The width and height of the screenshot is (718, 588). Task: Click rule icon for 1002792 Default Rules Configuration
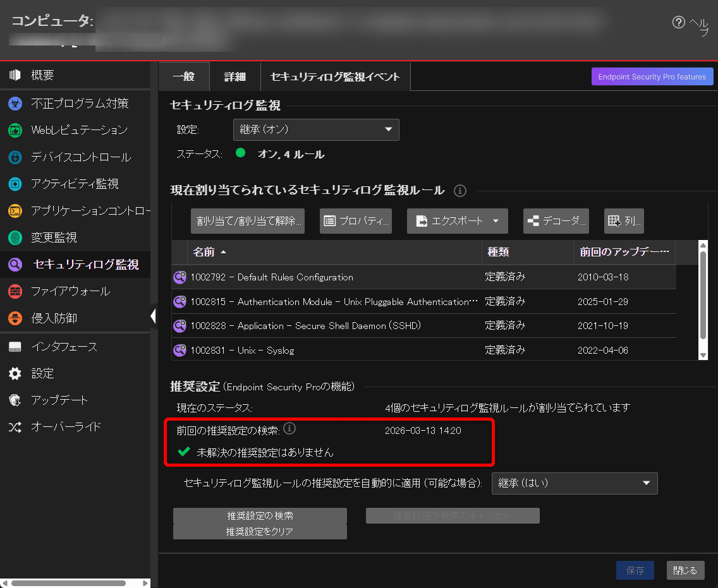pyautogui.click(x=180, y=277)
